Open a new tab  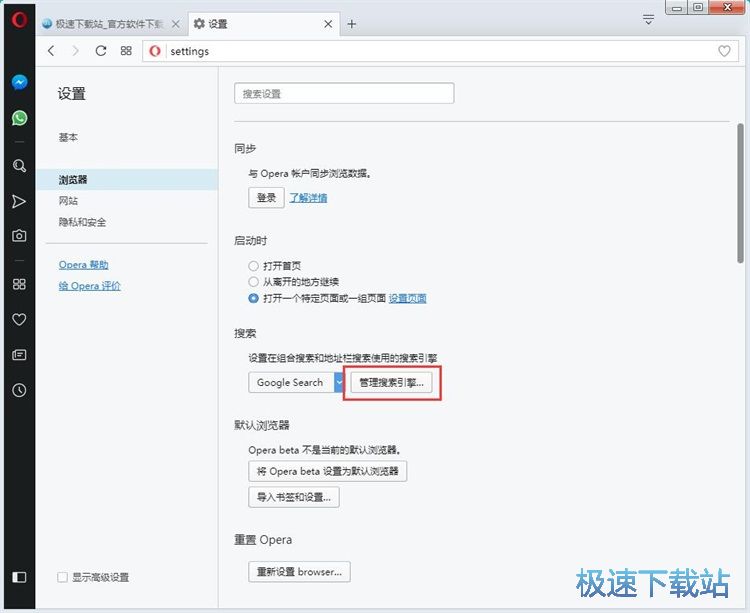point(352,24)
